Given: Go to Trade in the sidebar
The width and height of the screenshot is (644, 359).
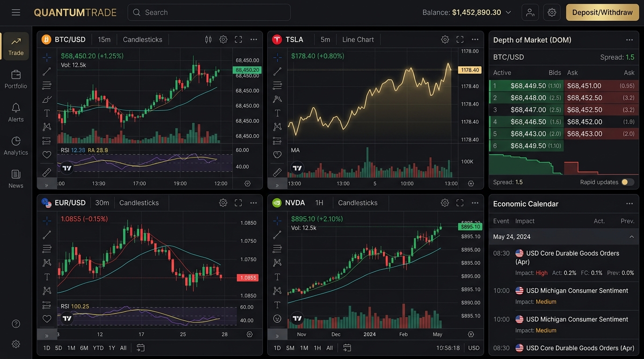Looking at the screenshot, I should coord(16,46).
